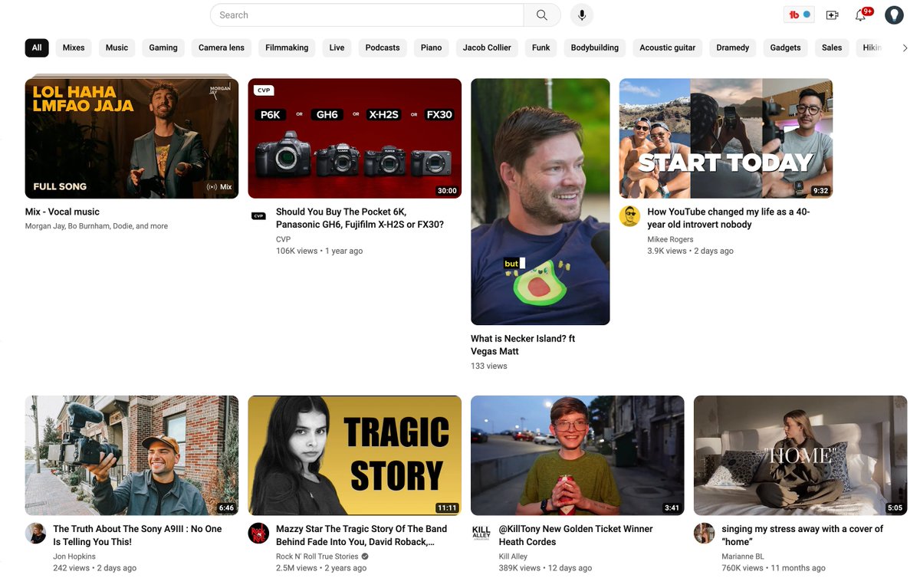Viewport: 920px width, 588px height.
Task: Start voice search with microphone icon
Action: 582,15
